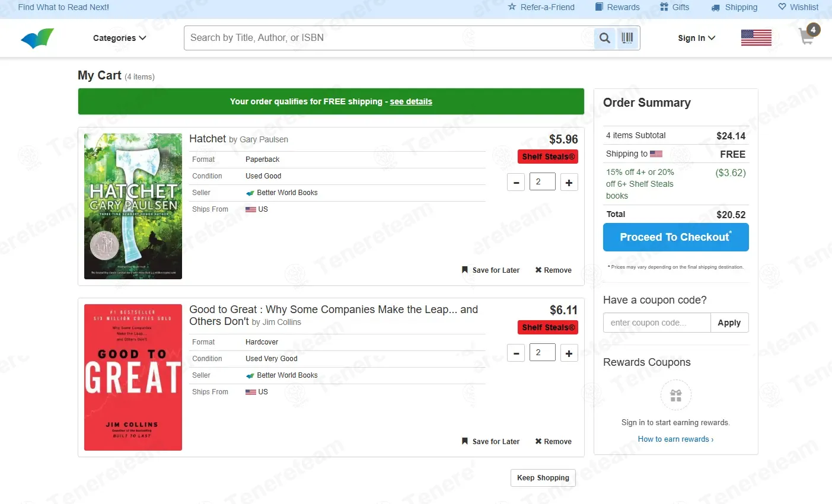The width and height of the screenshot is (832, 504).
Task: Click Find What to Read Next
Action: tap(63, 7)
